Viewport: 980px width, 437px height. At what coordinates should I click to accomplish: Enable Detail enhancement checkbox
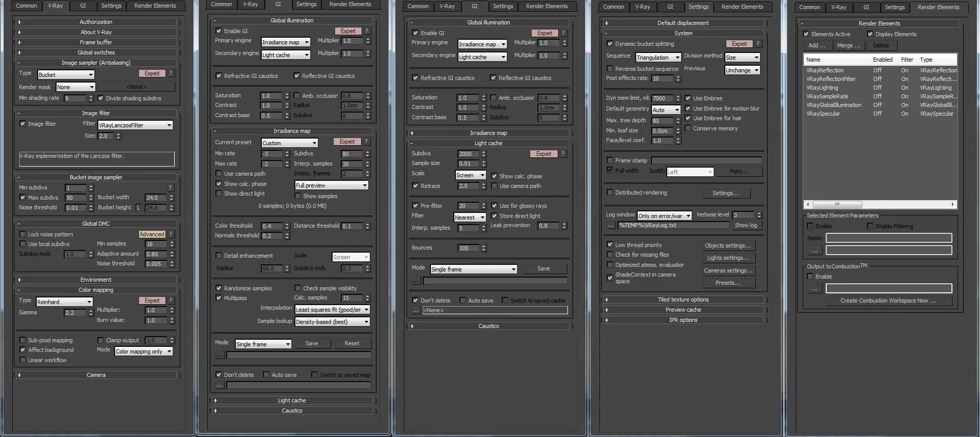219,256
